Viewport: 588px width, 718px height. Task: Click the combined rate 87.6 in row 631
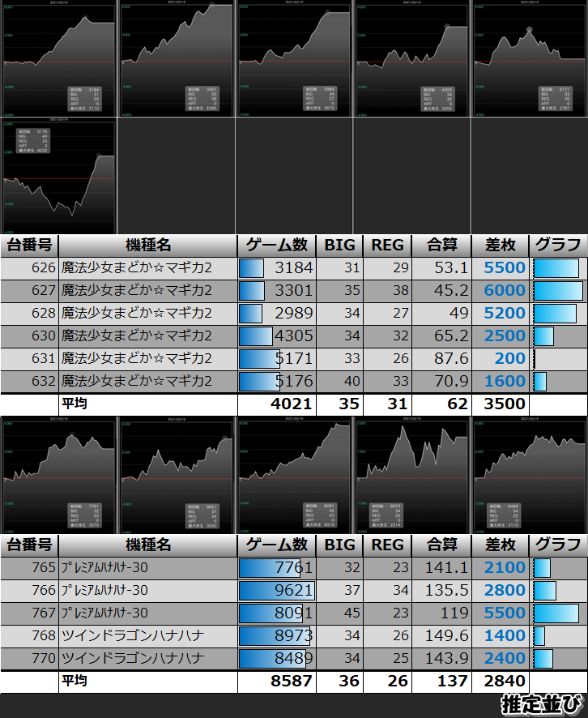[x=451, y=358]
